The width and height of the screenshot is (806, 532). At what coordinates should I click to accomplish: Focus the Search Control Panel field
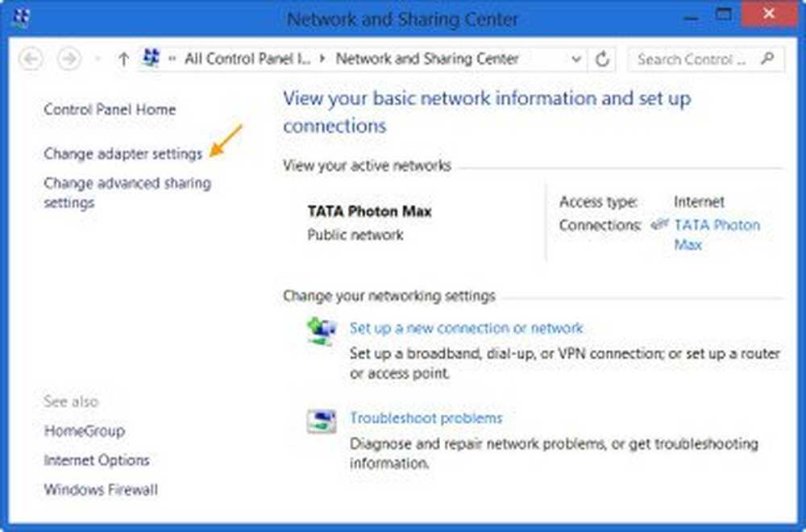click(693, 59)
